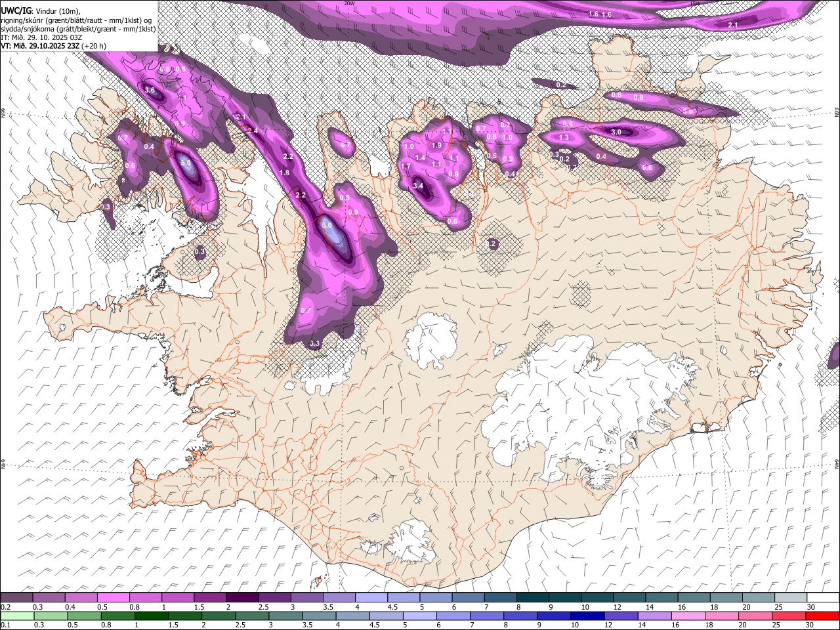Click the '20W' longitude label on the top edge

tap(349, 3)
